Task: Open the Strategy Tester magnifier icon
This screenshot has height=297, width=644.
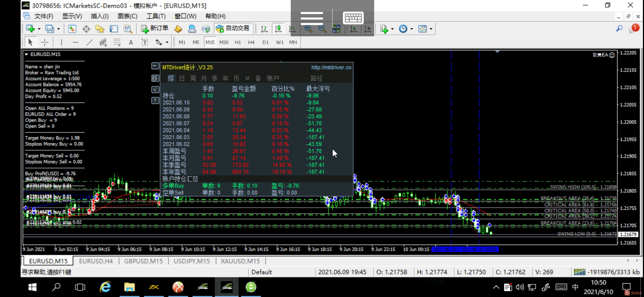Action: pyautogui.click(x=128, y=29)
